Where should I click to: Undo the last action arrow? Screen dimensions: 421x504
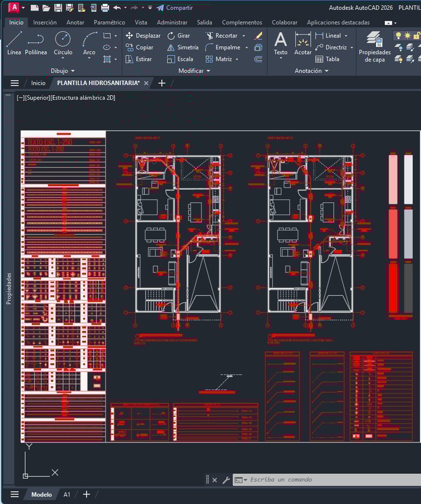(x=117, y=8)
